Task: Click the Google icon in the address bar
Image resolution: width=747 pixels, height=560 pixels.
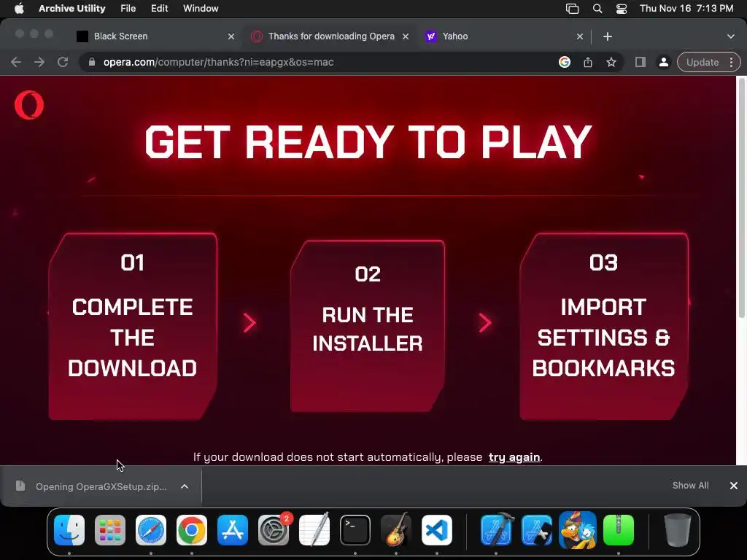Action: [x=565, y=62]
